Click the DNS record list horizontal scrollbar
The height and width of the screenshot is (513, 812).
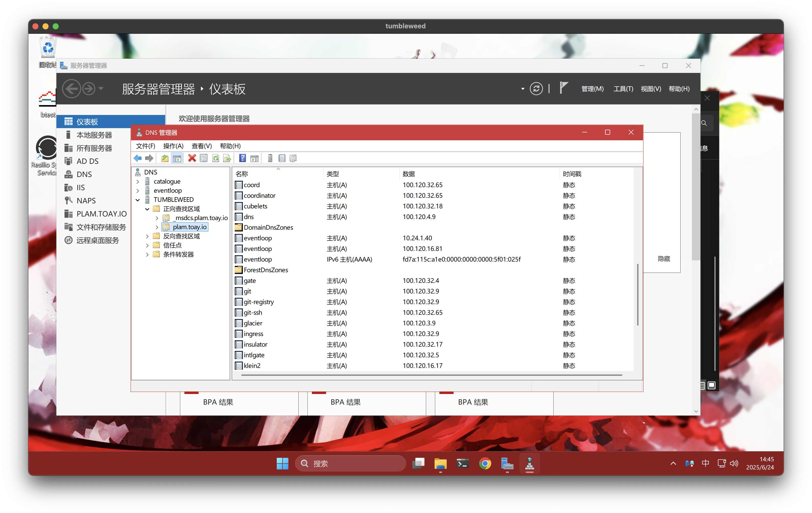432,375
